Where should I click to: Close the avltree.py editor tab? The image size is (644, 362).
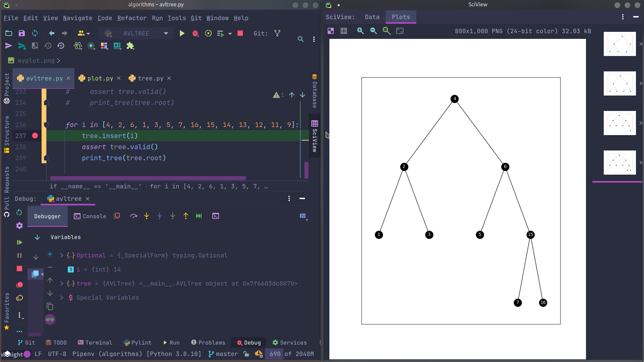click(x=68, y=78)
